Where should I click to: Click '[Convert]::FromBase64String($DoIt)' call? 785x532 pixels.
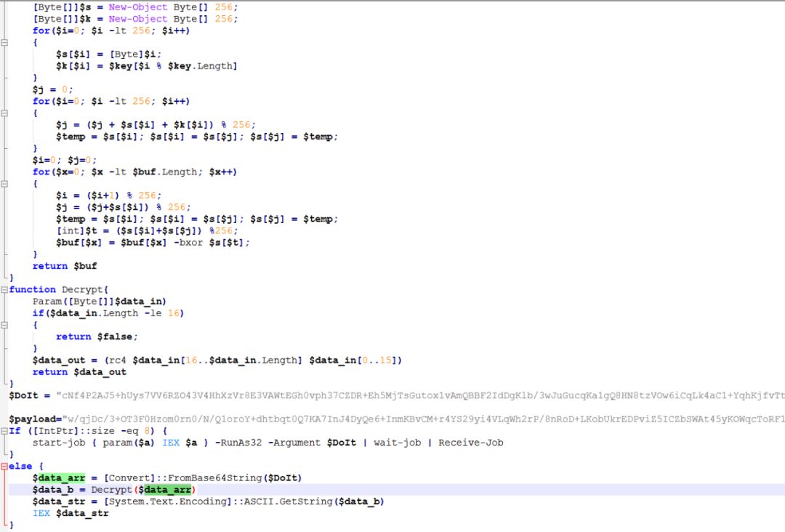[202, 478]
